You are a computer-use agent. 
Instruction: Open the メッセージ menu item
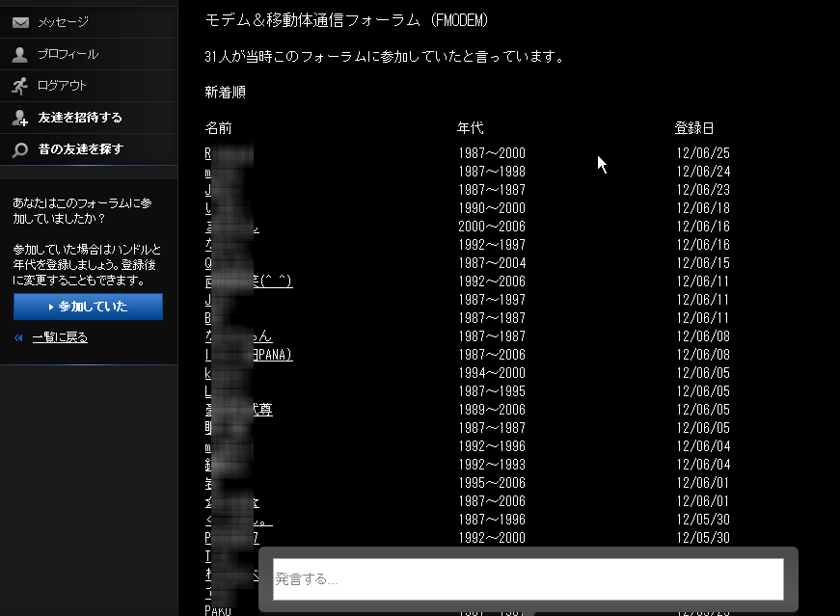click(63, 22)
